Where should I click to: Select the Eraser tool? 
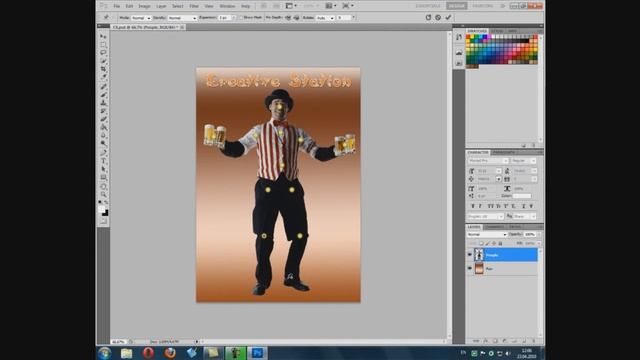(103, 119)
